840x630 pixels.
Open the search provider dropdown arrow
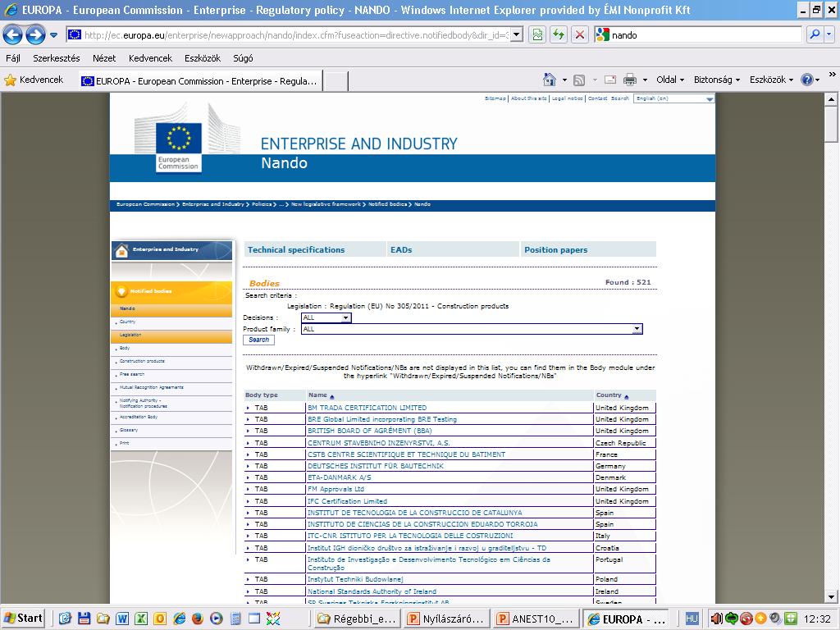click(x=829, y=34)
